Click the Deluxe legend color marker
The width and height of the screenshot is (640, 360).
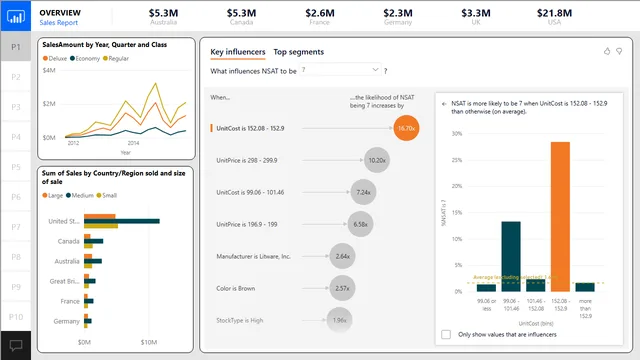click(45, 58)
